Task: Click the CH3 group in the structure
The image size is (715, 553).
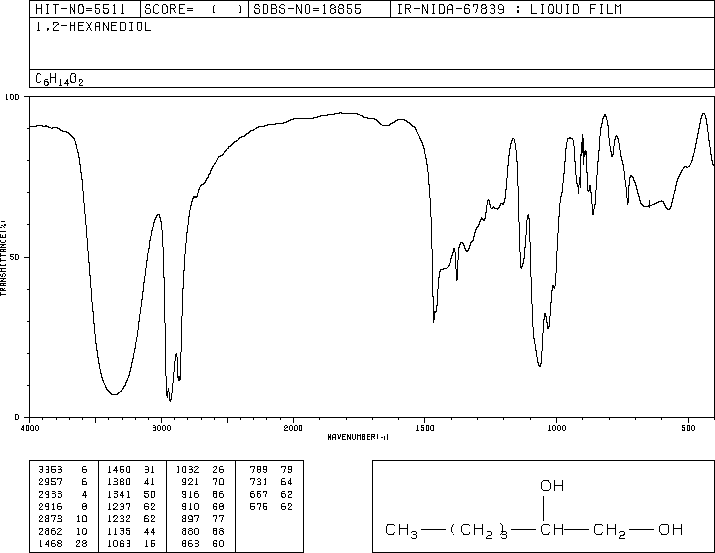Action: click(x=401, y=531)
